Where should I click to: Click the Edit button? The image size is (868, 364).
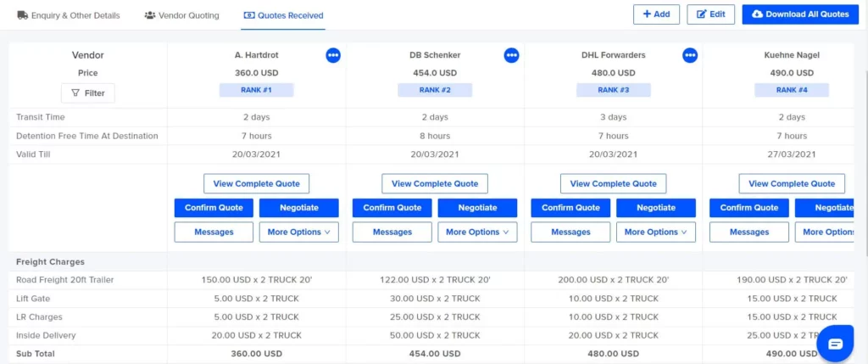click(x=711, y=14)
